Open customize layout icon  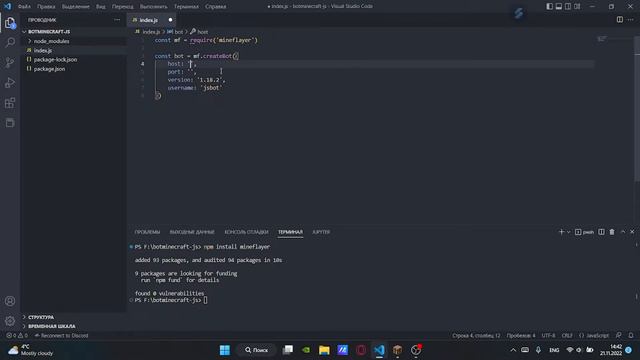tap(577, 6)
